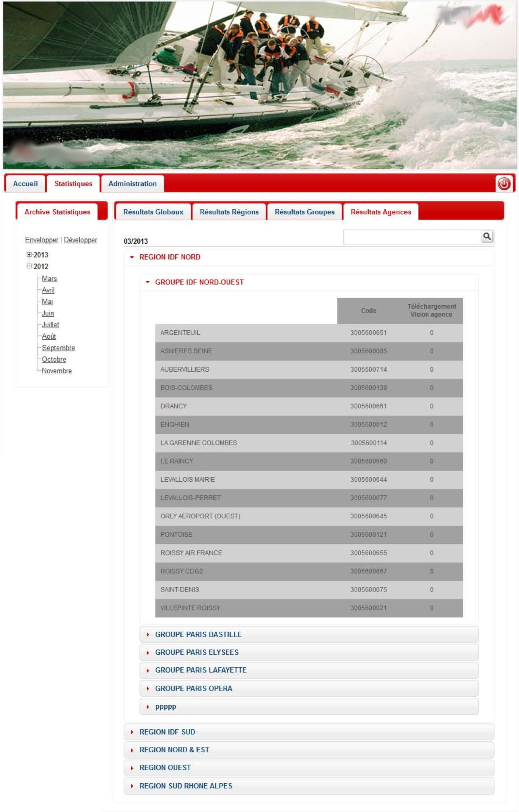519x812 pixels.
Task: Click Téléchargement Vision agence column header
Action: tap(431, 311)
